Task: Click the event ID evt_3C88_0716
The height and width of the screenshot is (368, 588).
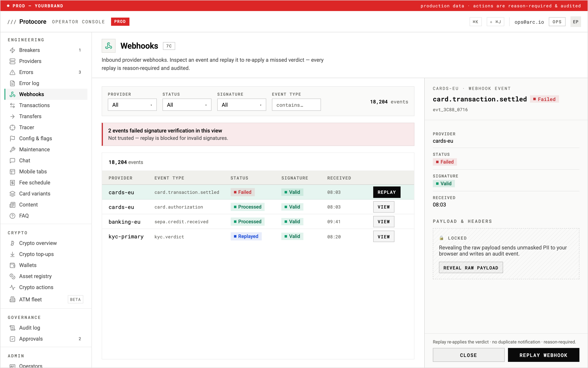Action: click(450, 110)
